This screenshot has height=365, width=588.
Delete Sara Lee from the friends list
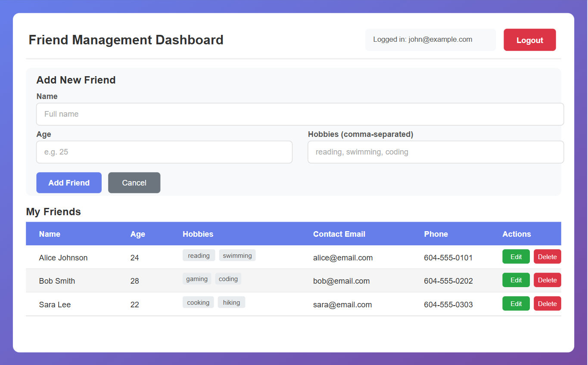coord(547,303)
